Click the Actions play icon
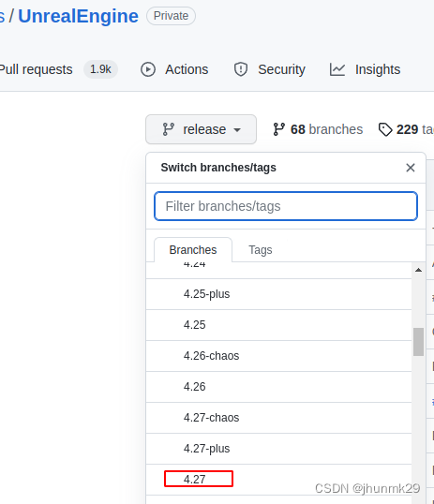 tap(148, 69)
